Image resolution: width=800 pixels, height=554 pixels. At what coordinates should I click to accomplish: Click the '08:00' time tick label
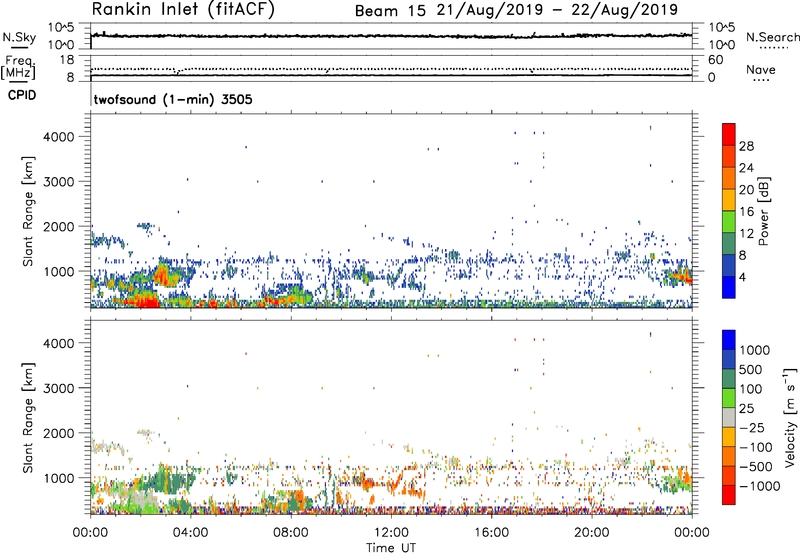[x=290, y=533]
